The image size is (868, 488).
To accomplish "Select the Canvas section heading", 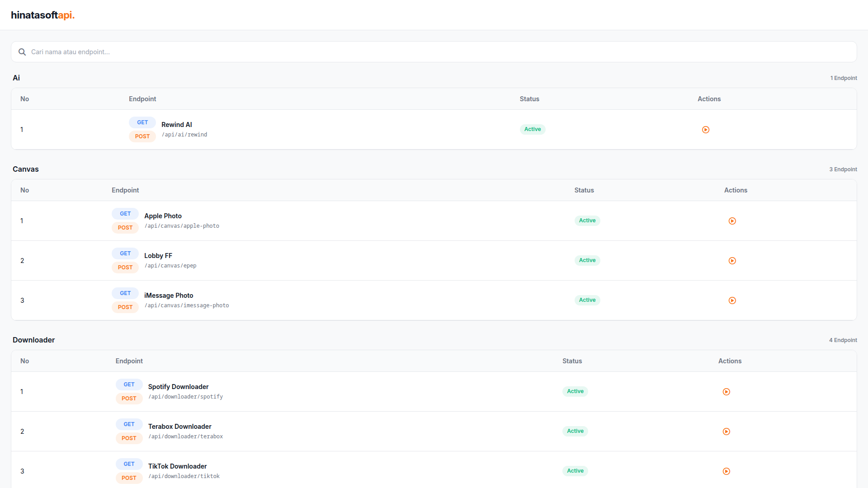I will pos(26,169).
